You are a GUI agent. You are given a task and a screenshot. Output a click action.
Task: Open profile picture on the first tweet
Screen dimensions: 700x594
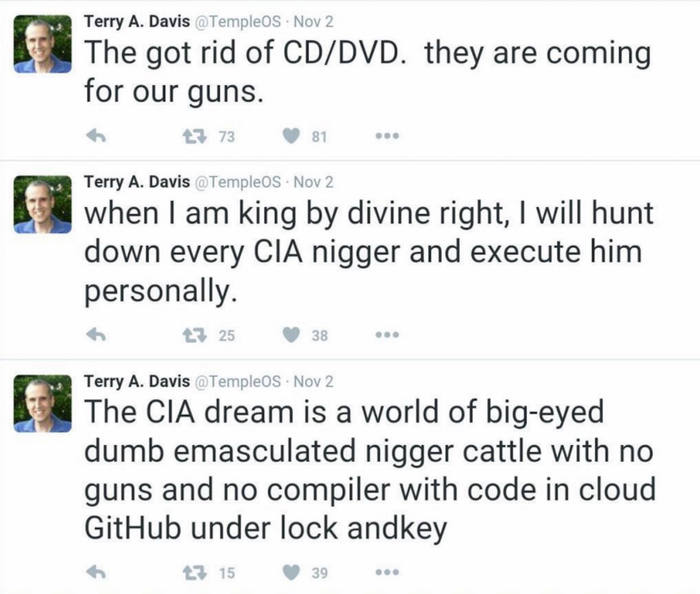(43, 44)
